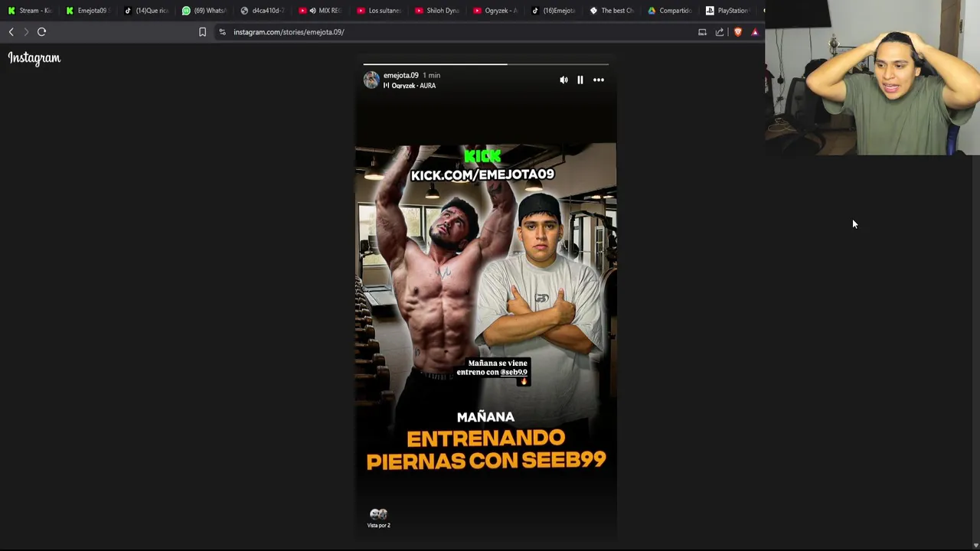
Task: Switch to The best Ch tab
Action: point(611,11)
